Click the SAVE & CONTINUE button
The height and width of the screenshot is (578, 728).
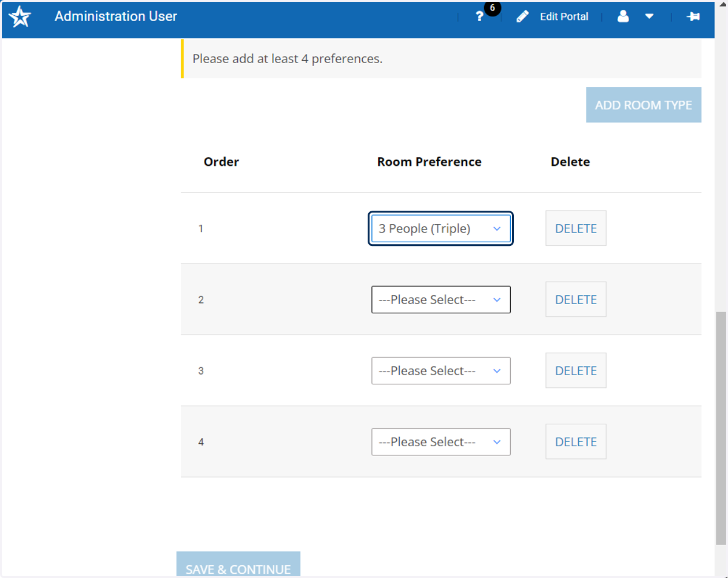(x=238, y=565)
